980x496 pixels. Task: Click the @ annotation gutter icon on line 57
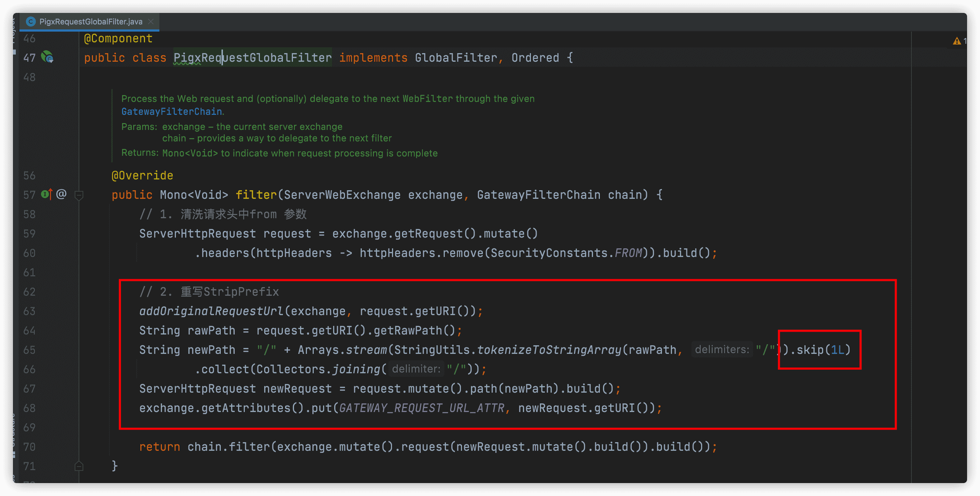[x=61, y=195]
